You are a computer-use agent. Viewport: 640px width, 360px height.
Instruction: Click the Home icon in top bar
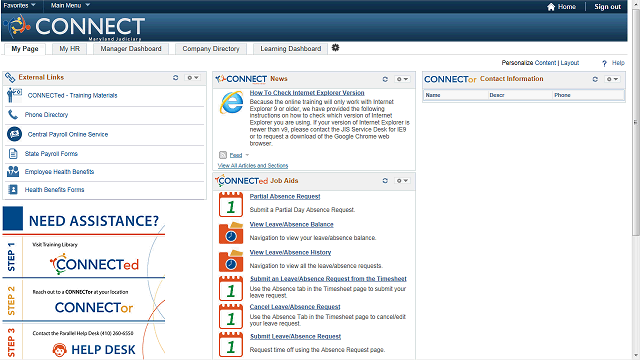click(x=551, y=7)
